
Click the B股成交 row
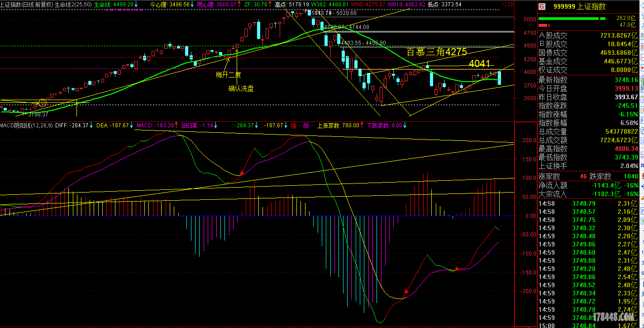588,44
